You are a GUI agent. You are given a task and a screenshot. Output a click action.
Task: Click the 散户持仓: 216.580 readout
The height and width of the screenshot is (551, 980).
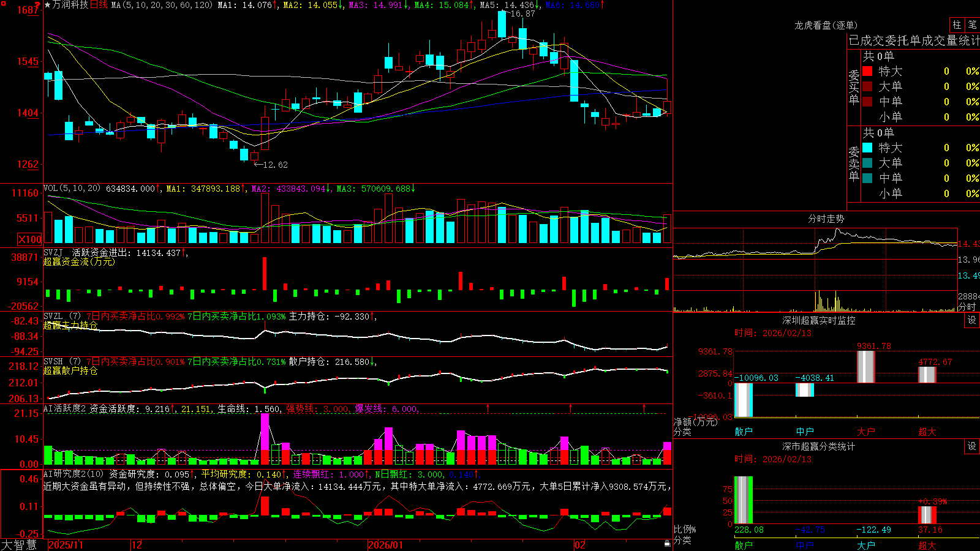point(331,362)
